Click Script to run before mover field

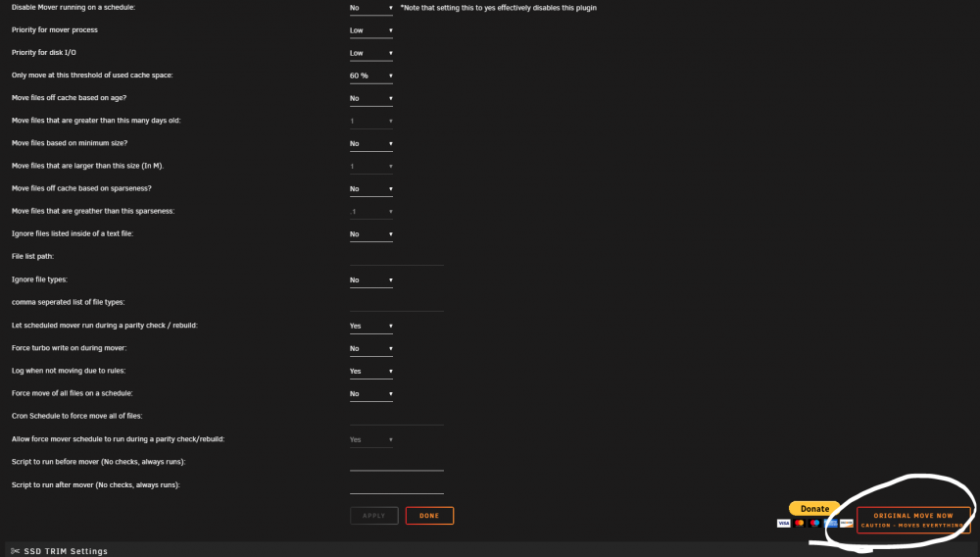point(397,463)
